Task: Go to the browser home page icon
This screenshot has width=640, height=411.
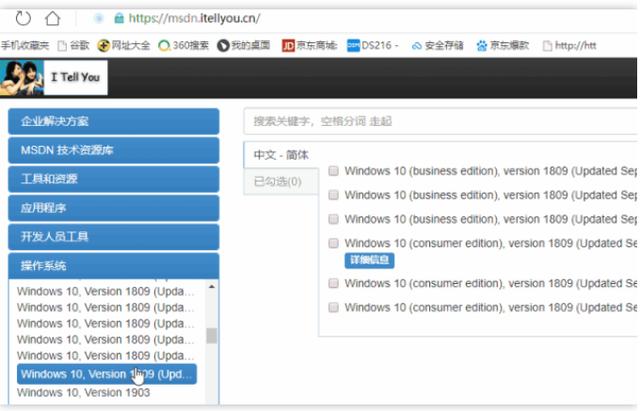Action: tap(53, 18)
